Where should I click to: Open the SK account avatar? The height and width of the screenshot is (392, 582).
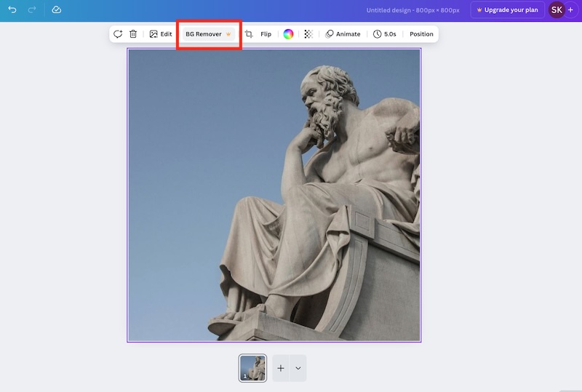click(x=557, y=10)
